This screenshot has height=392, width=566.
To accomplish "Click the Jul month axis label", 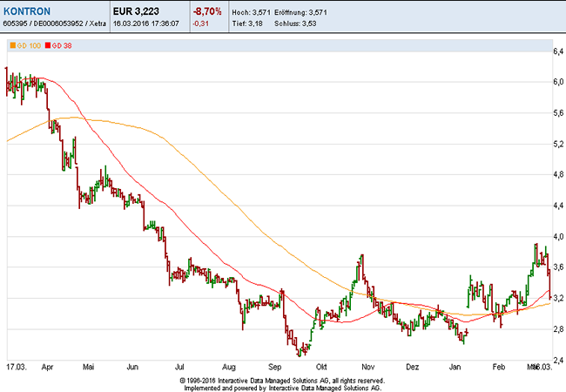I will coord(179,367).
